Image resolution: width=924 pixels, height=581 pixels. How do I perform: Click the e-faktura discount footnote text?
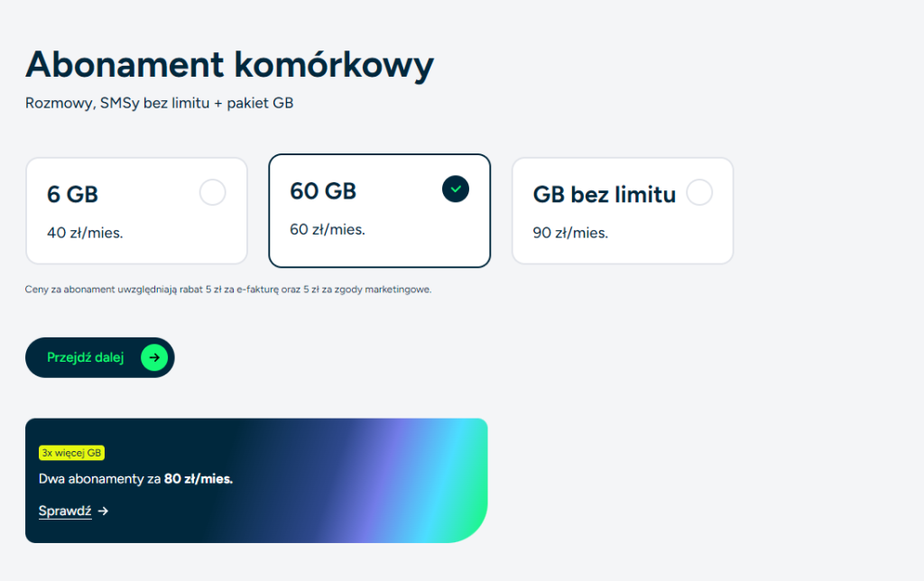[228, 290]
